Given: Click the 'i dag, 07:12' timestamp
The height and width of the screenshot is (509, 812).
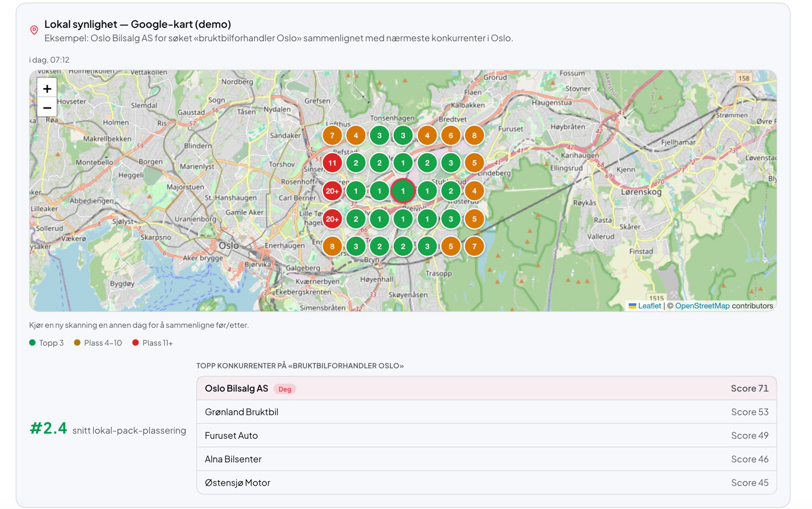Looking at the screenshot, I should click(49, 60).
